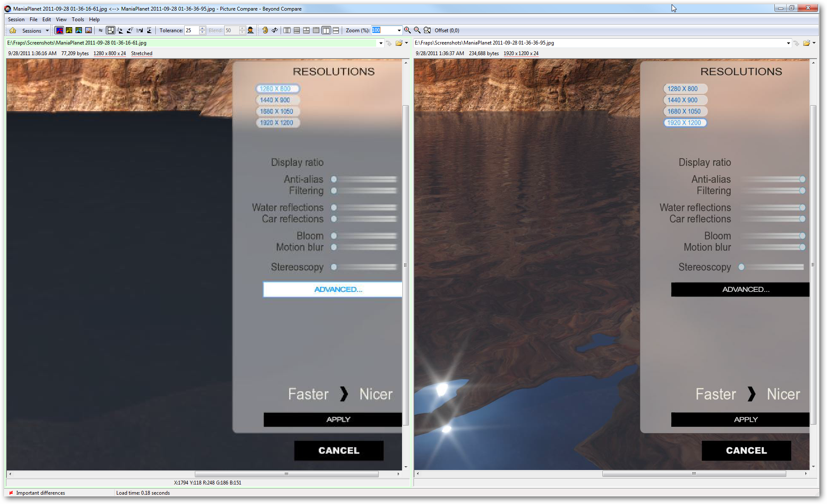Click the 1280 x 800 x 24 link
827x504 pixels.
[x=110, y=53]
